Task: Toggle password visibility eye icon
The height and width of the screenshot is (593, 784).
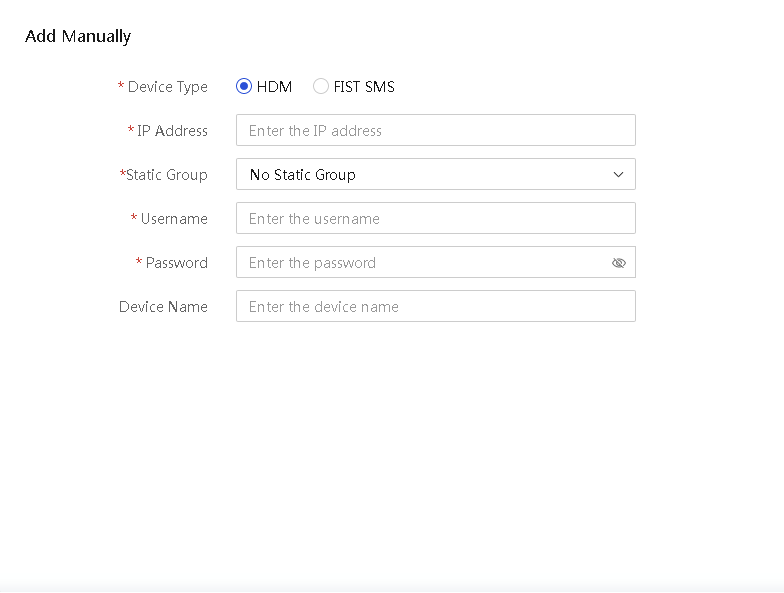Action: [618, 262]
